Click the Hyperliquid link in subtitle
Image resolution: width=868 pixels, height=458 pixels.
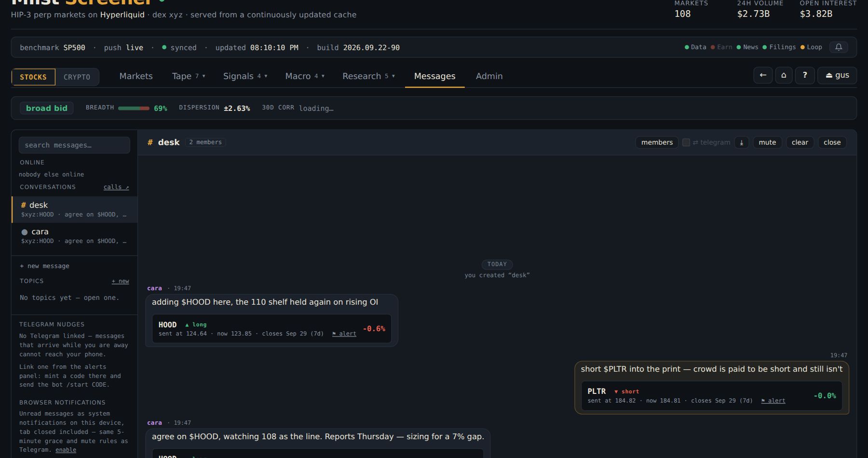tap(122, 15)
